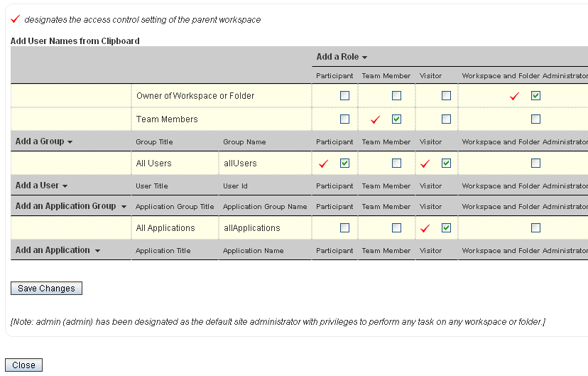Click the Save Changes button
Screen dimensions: 588x376
[46, 289]
